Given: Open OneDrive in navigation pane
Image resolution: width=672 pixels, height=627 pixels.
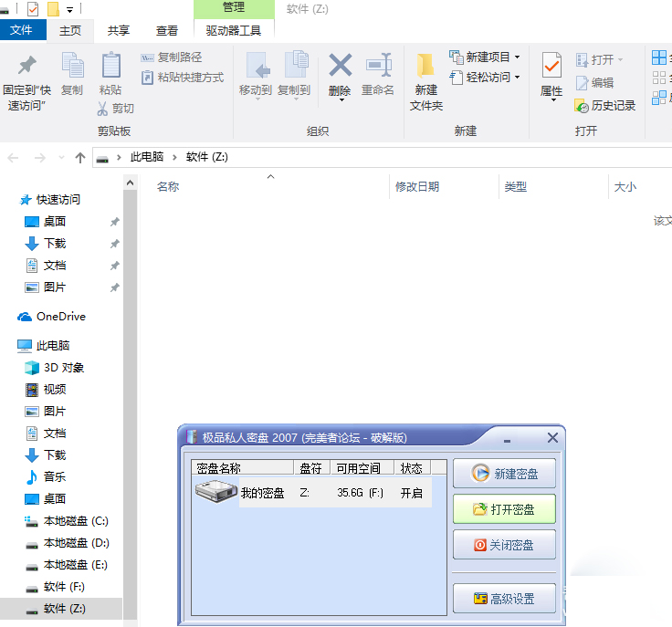Looking at the screenshot, I should [x=61, y=317].
